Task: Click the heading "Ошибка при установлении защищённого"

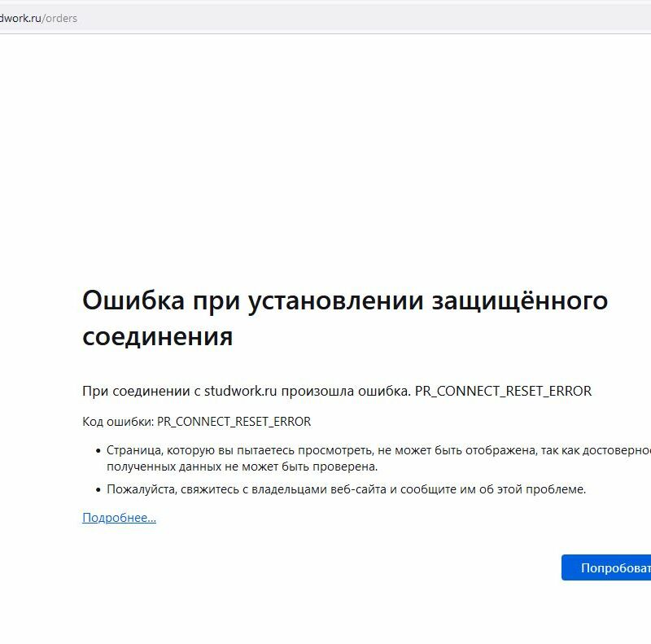Action: pyautogui.click(x=345, y=300)
